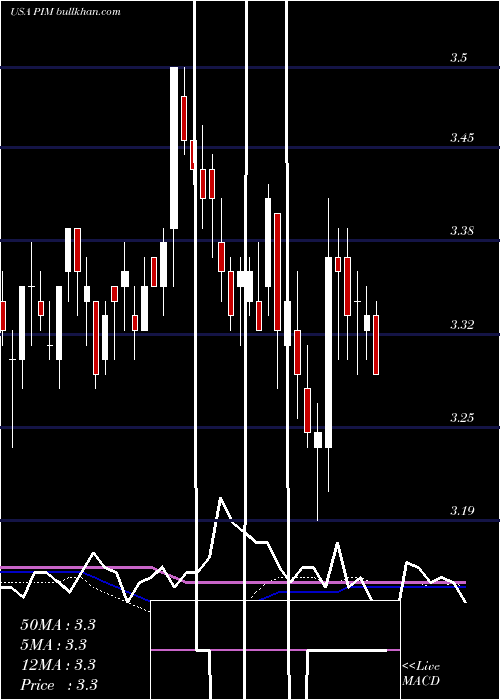Click the Price : 3.3 readout
This screenshot has width=500, height=700.
[59, 685]
